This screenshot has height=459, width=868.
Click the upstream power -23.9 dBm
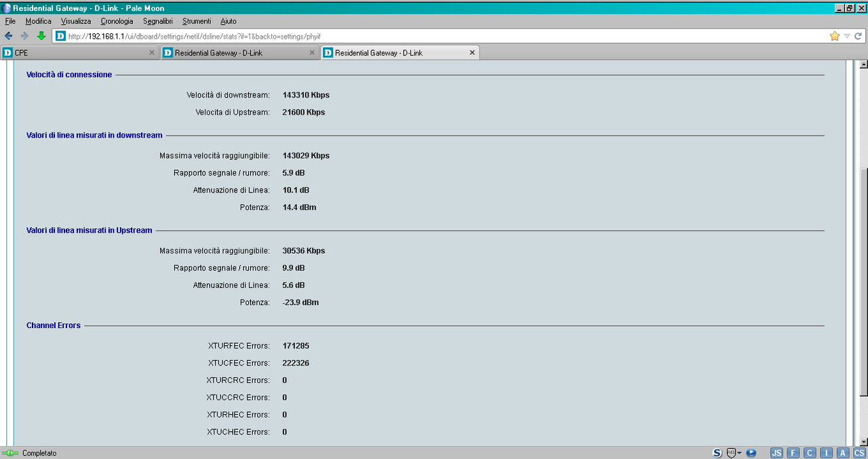click(300, 302)
